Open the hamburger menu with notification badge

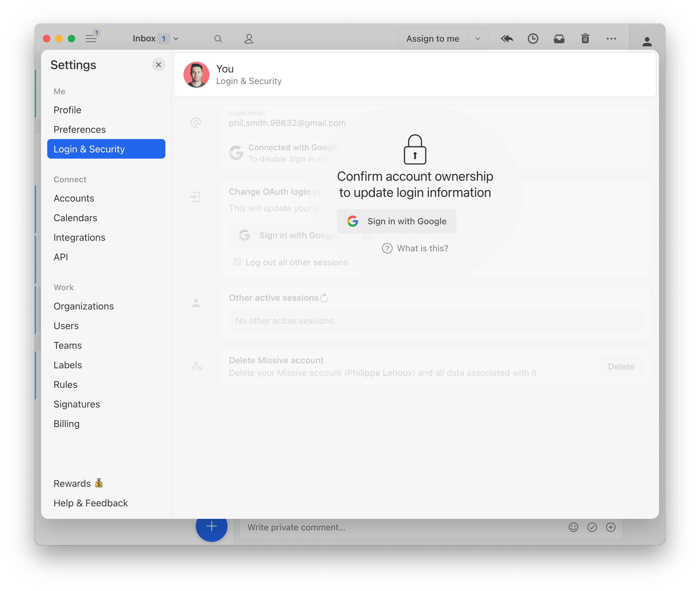[x=91, y=38]
